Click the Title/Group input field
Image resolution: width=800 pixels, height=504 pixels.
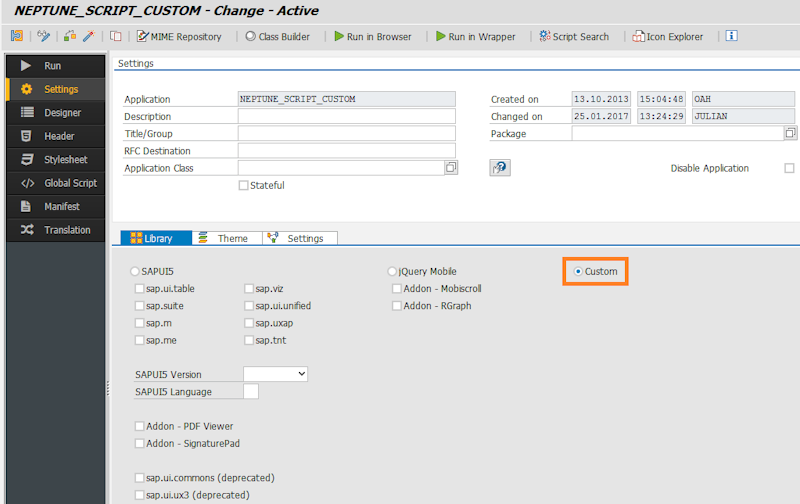click(x=346, y=134)
